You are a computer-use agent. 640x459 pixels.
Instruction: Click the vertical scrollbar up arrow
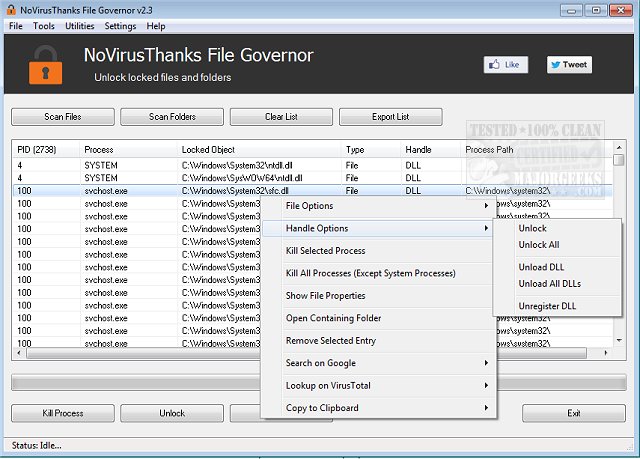(619, 149)
